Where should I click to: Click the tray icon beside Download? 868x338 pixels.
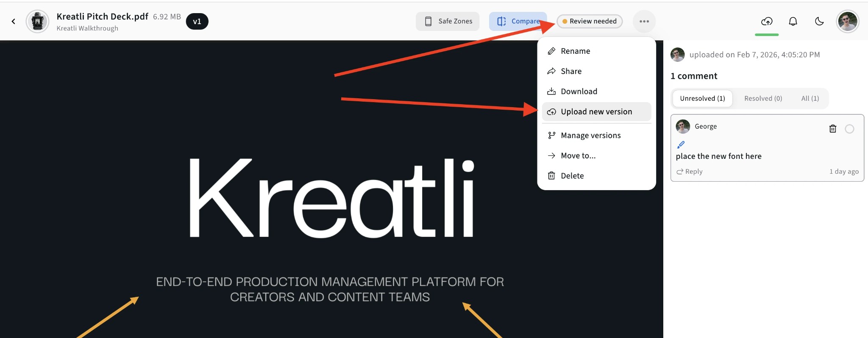(551, 91)
